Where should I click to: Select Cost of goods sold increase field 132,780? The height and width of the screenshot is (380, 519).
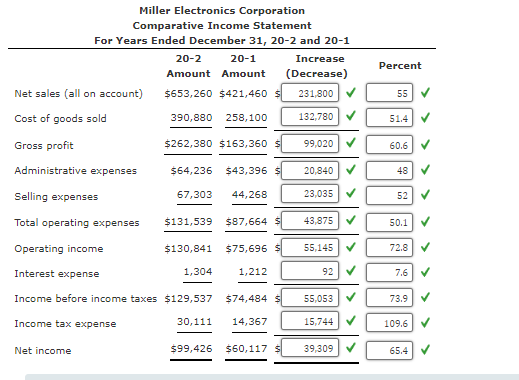pyautogui.click(x=310, y=116)
